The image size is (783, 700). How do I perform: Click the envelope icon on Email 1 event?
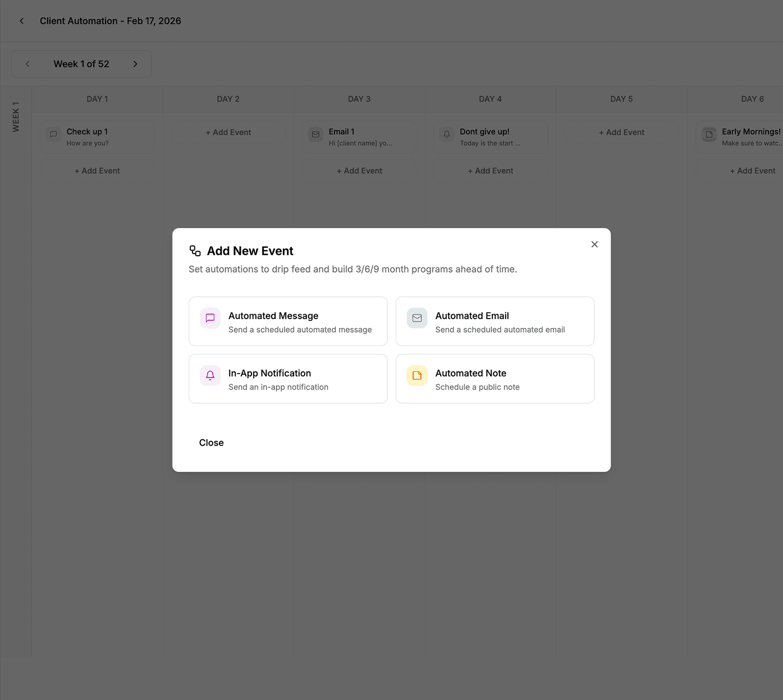click(315, 135)
